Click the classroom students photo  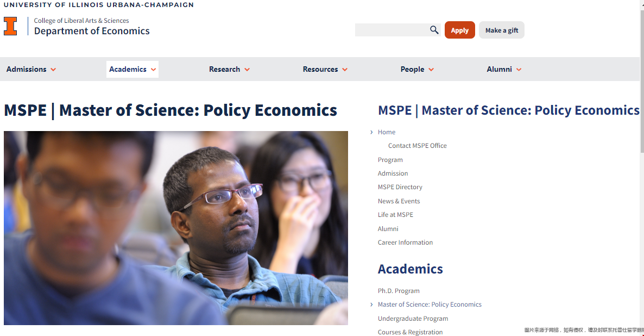(176, 228)
